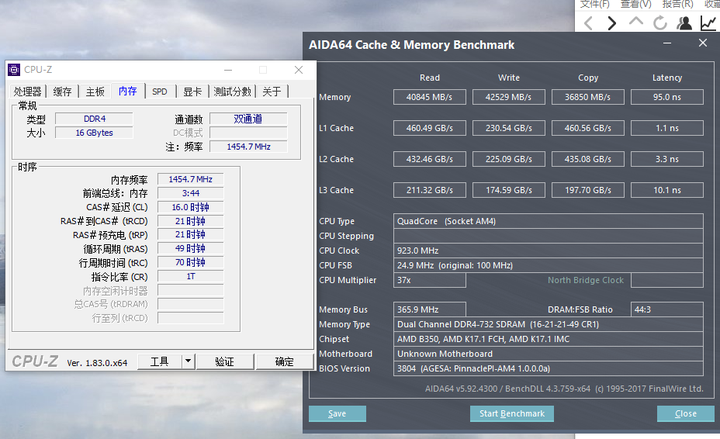The image size is (720, 439).
Task: Switch to the 处理器 tab in CPU-Z
Action: [27, 91]
